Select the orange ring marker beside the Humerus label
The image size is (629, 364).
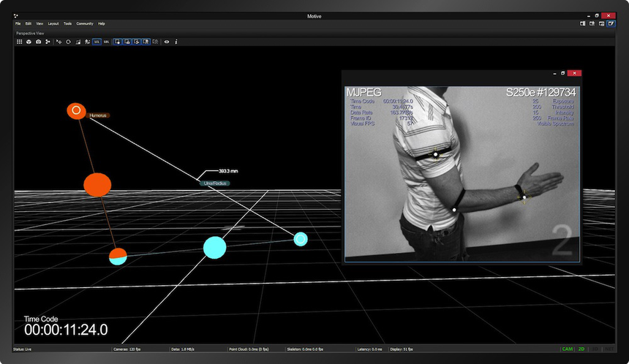[76, 110]
